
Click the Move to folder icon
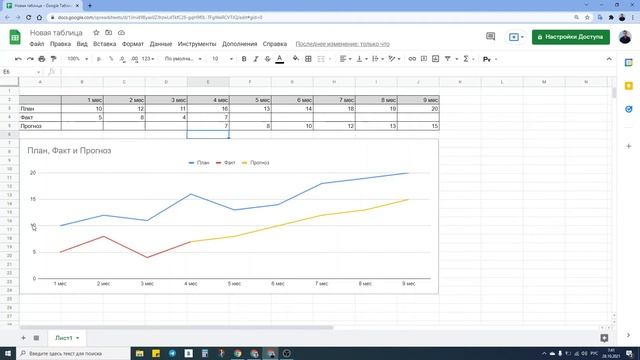[109, 33]
